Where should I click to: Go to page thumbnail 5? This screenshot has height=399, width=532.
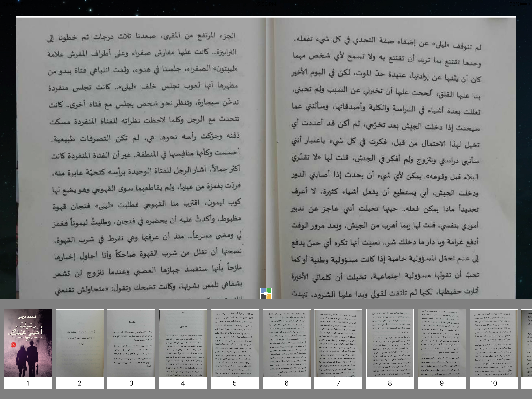235,349
